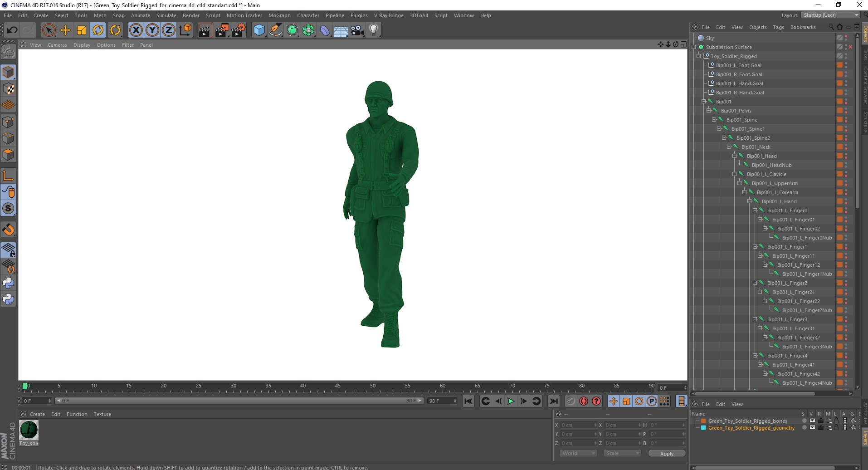Add a Camera object

(x=357, y=30)
